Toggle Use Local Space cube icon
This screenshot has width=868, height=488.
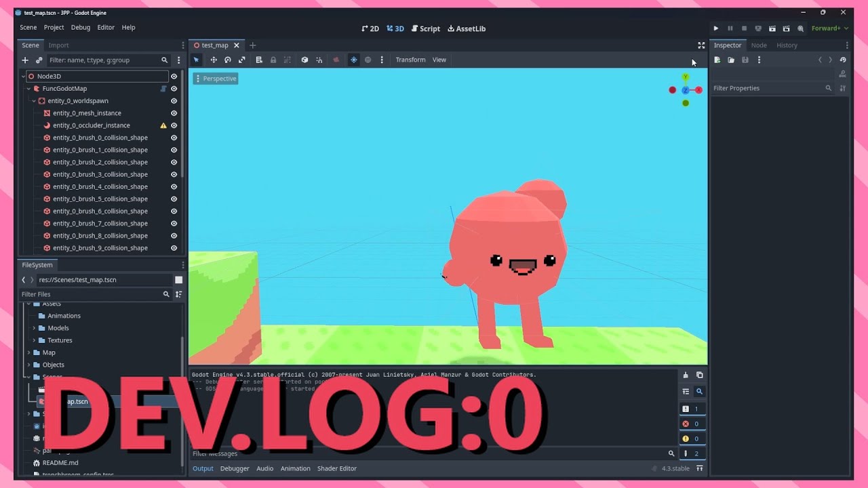[x=304, y=60]
